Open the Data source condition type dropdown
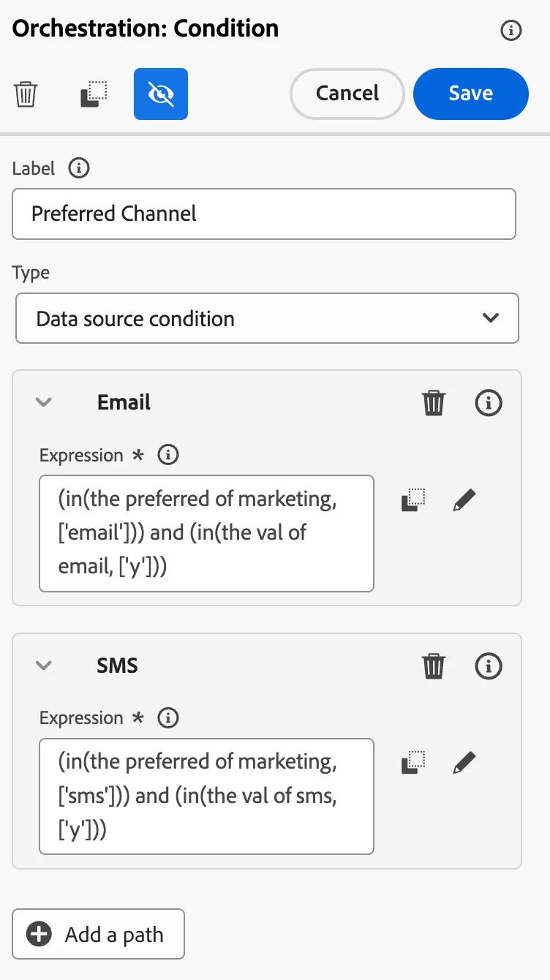The width and height of the screenshot is (550, 980). tap(267, 318)
